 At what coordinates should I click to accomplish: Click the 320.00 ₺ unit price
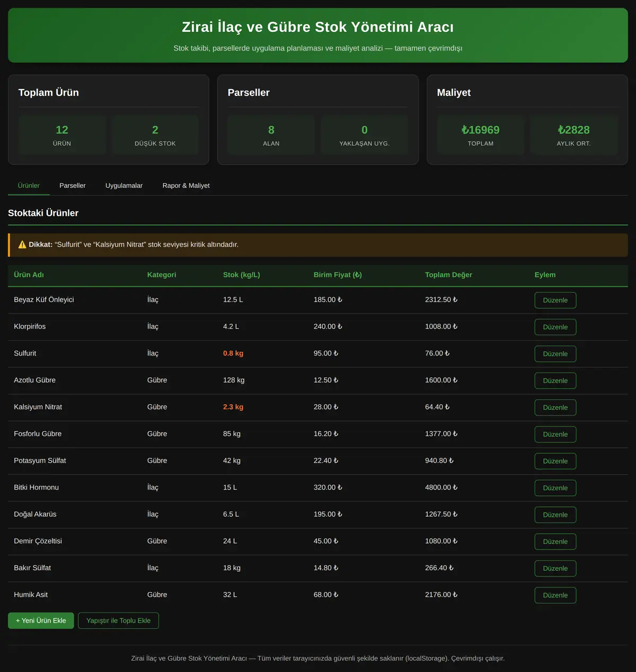coord(328,488)
